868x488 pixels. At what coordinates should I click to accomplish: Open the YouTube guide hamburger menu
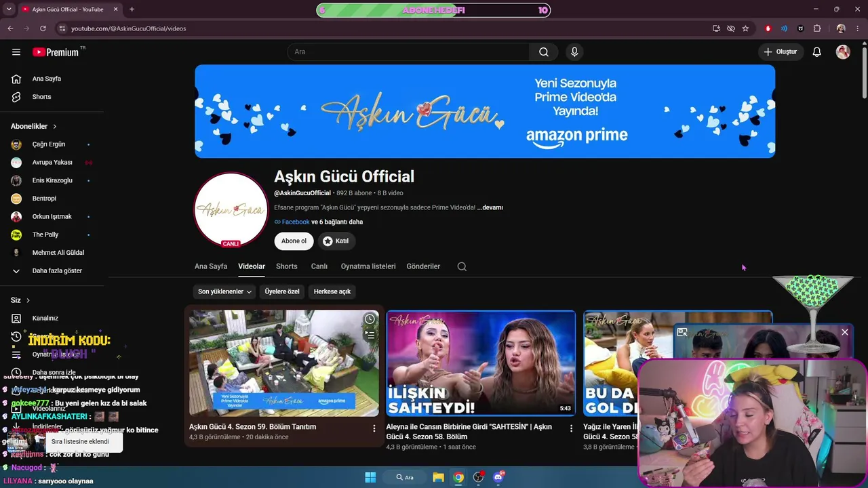(x=16, y=52)
